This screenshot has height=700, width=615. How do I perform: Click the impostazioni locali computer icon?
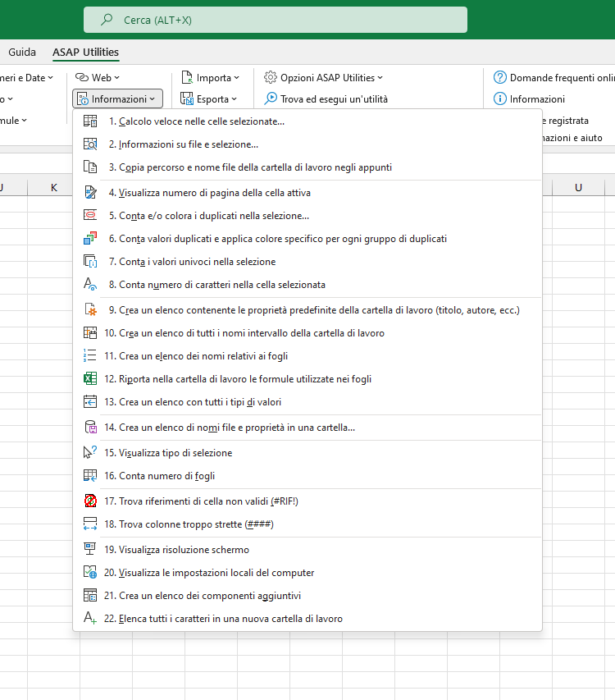[x=90, y=572]
